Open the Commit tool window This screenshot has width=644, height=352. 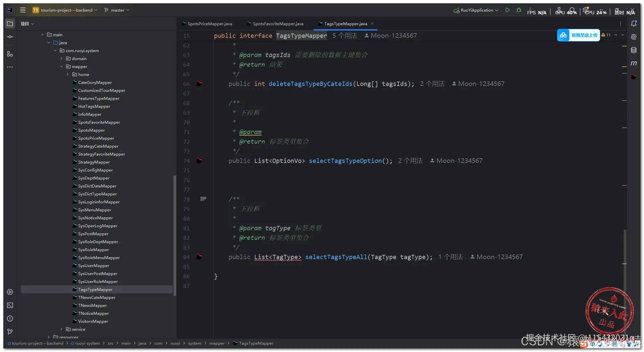tap(10, 37)
